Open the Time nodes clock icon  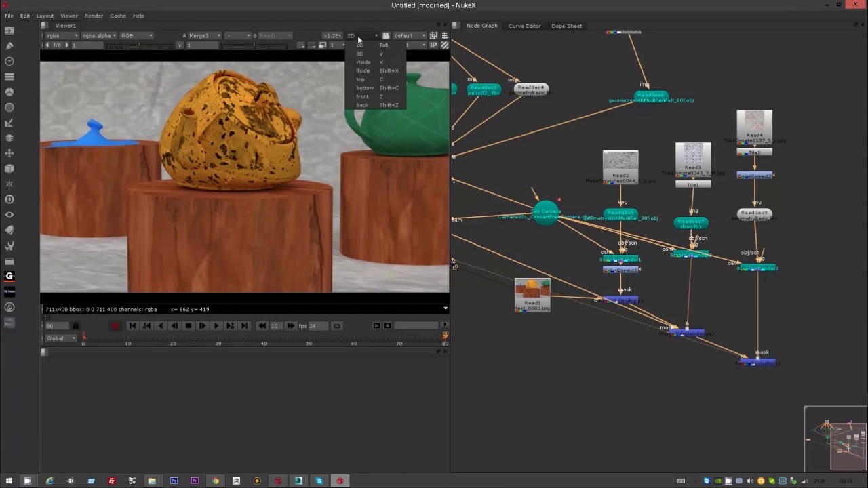click(x=9, y=61)
